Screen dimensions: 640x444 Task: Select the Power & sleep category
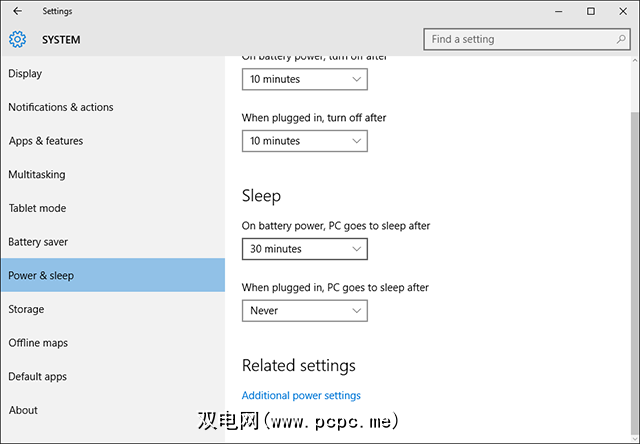(41, 276)
